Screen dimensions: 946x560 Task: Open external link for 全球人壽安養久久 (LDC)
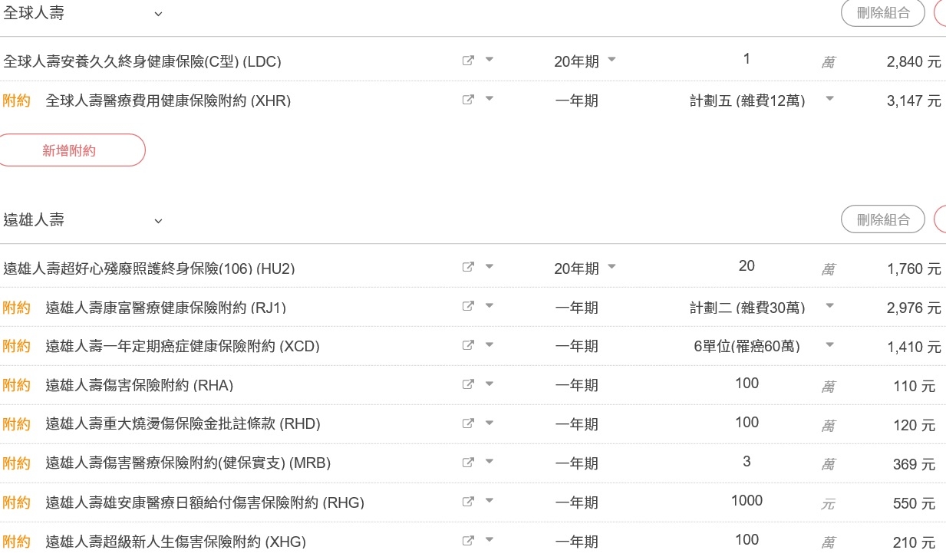pos(468,61)
